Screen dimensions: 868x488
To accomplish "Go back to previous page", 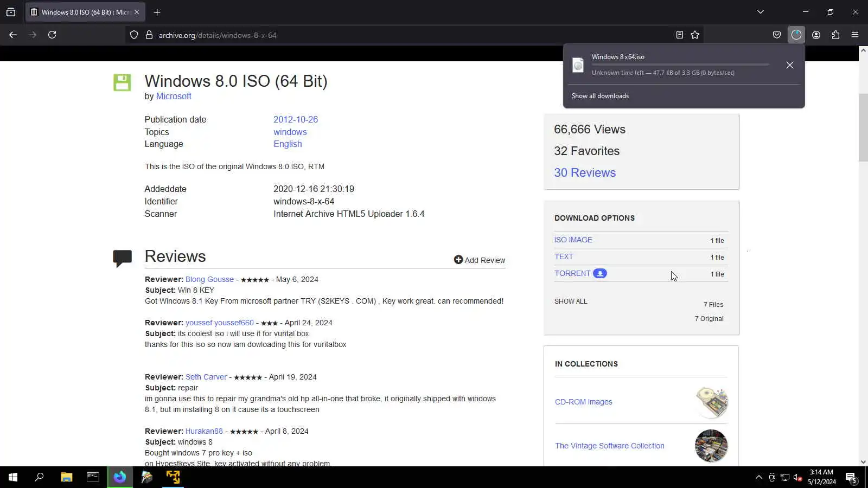I will click(x=13, y=35).
